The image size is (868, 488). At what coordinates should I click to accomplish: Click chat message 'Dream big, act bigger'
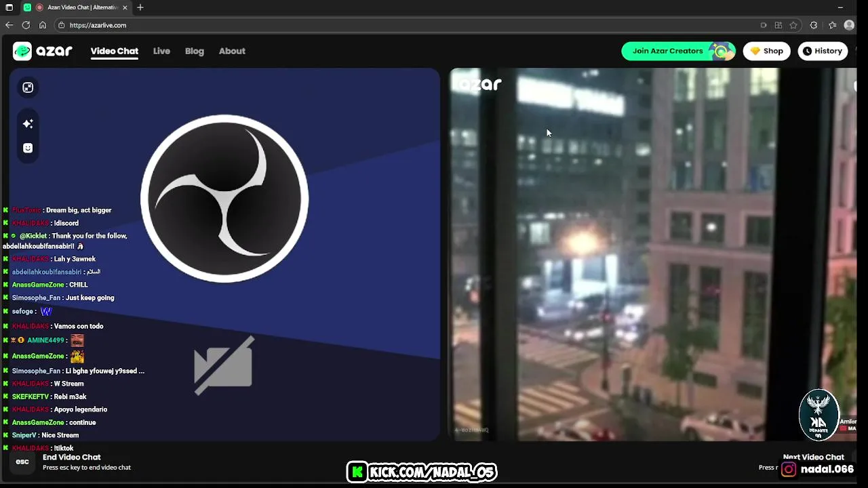click(x=79, y=210)
